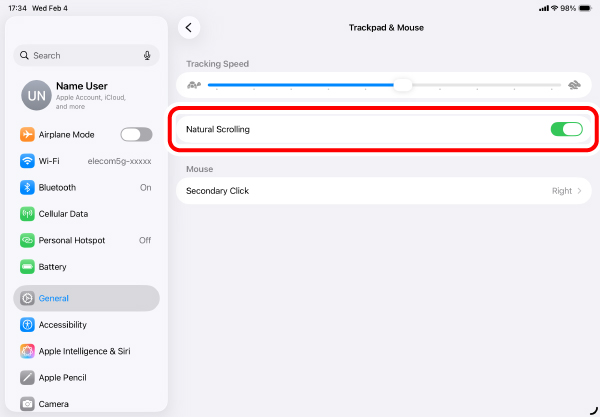Open Accessibility via its blue icon

pos(27,325)
